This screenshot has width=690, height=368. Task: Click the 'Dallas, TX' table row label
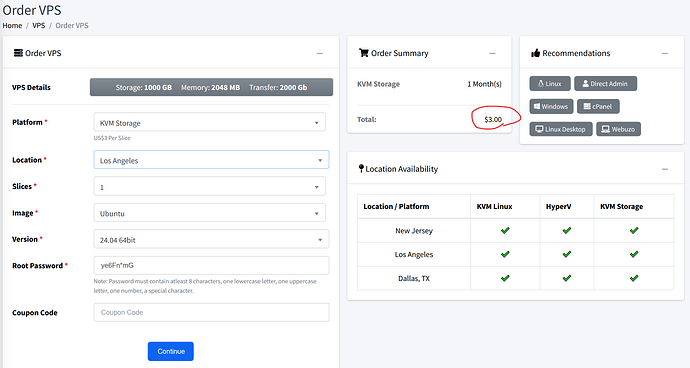(x=414, y=278)
